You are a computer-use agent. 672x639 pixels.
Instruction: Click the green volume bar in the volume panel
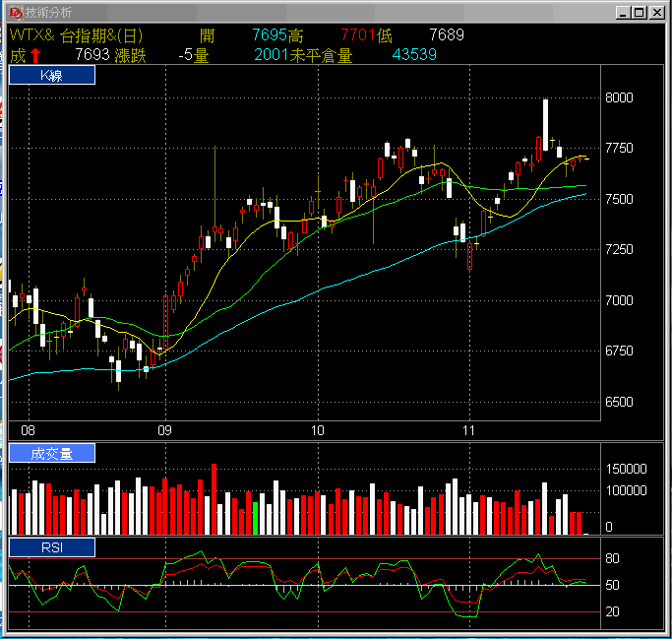[256, 518]
